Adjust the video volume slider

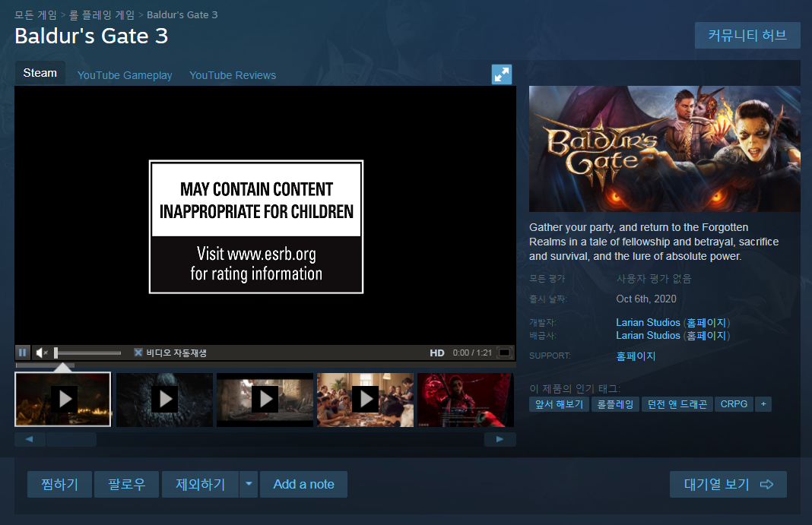pyautogui.click(x=87, y=353)
